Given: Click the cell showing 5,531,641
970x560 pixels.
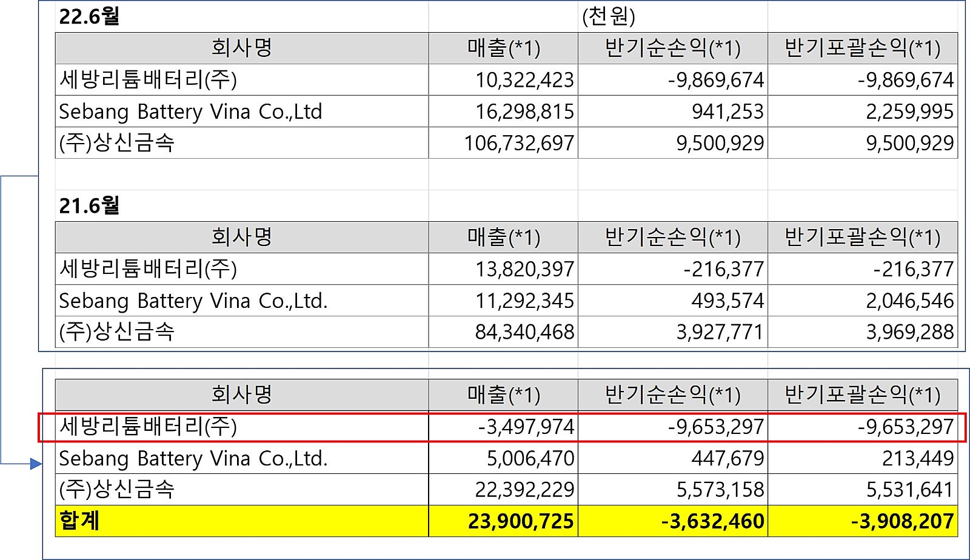Looking at the screenshot, I should 863,490.
